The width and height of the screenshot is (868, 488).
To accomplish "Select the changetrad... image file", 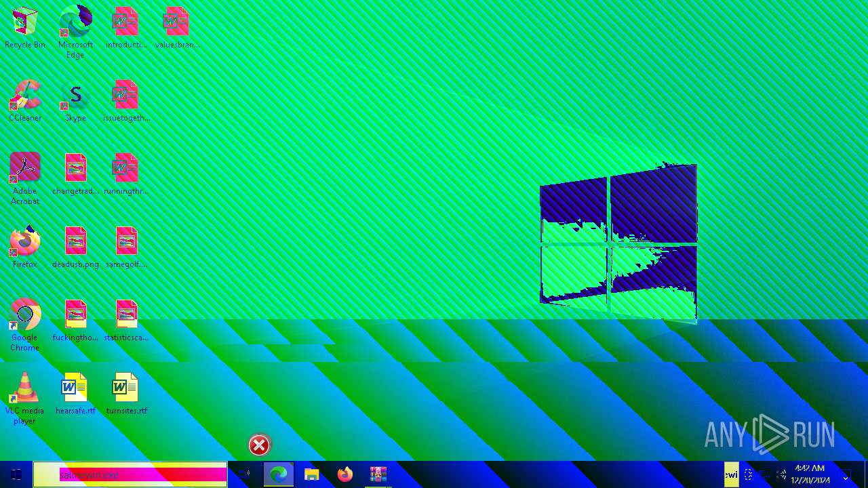I will point(75,174).
